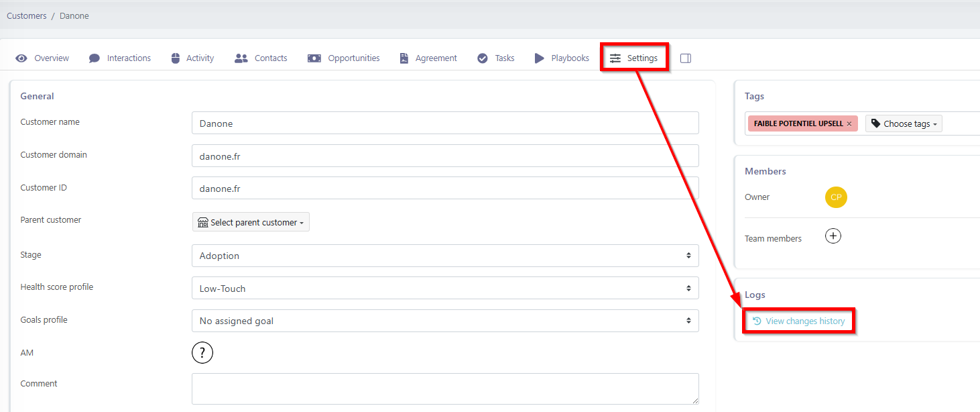Go to the Activity tab
This screenshot has height=412, width=980.
(x=192, y=58)
